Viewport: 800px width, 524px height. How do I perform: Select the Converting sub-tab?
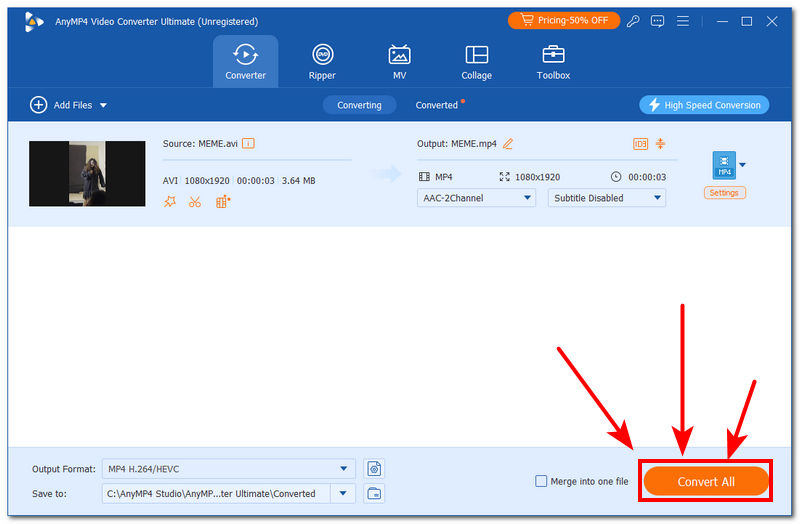click(x=359, y=105)
